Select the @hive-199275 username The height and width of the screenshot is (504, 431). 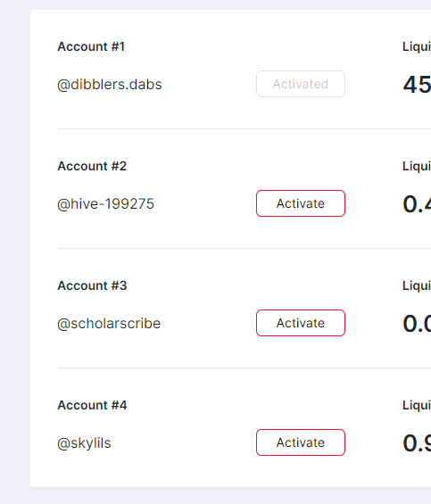105,204
